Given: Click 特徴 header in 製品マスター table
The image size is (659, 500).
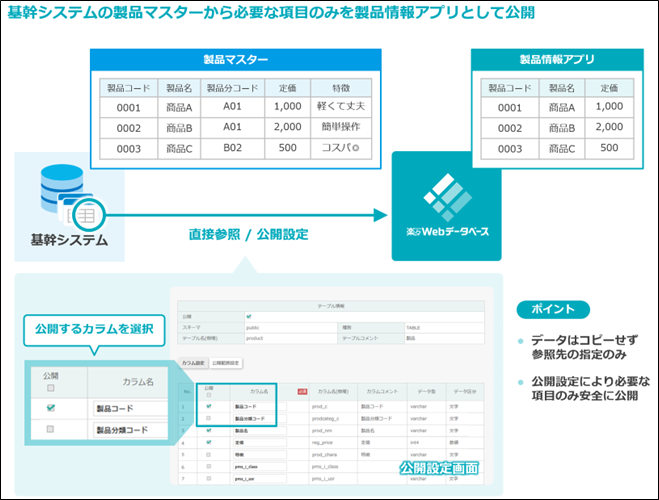Looking at the screenshot, I should (341, 88).
